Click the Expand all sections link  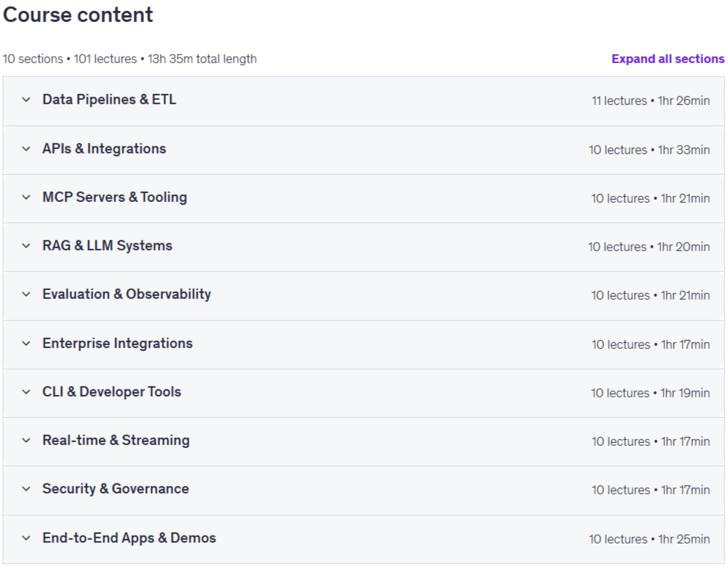tap(668, 59)
